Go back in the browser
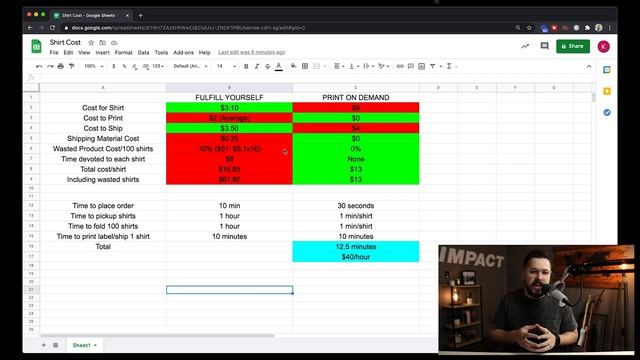640x360 pixels. (30, 28)
